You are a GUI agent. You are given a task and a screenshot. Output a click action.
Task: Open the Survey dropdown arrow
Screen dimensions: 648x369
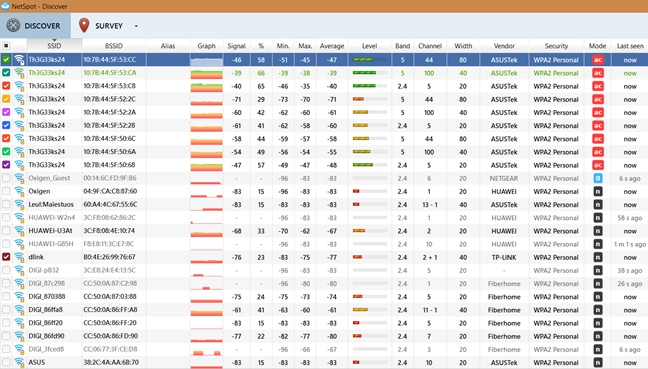pos(136,26)
